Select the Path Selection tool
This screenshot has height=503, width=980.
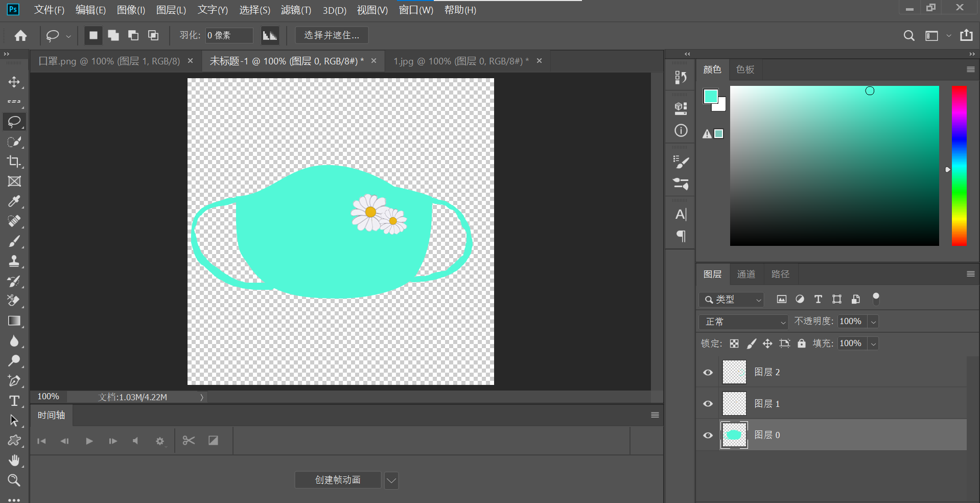[x=14, y=421]
